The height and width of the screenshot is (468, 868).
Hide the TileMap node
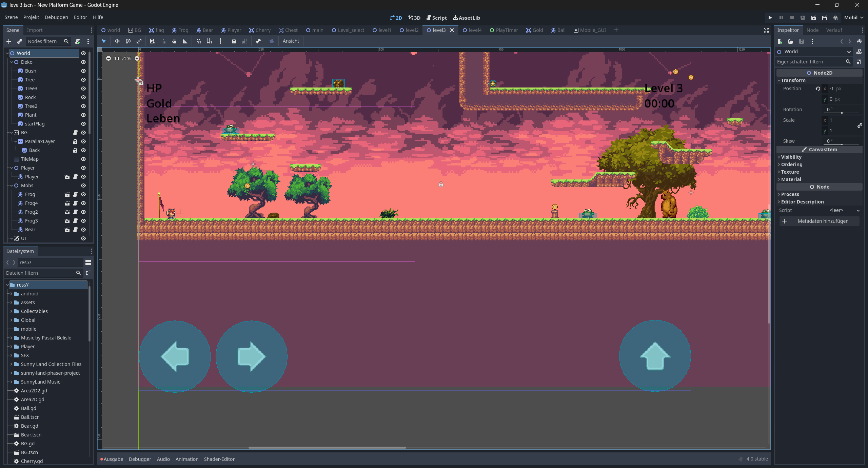click(83, 159)
